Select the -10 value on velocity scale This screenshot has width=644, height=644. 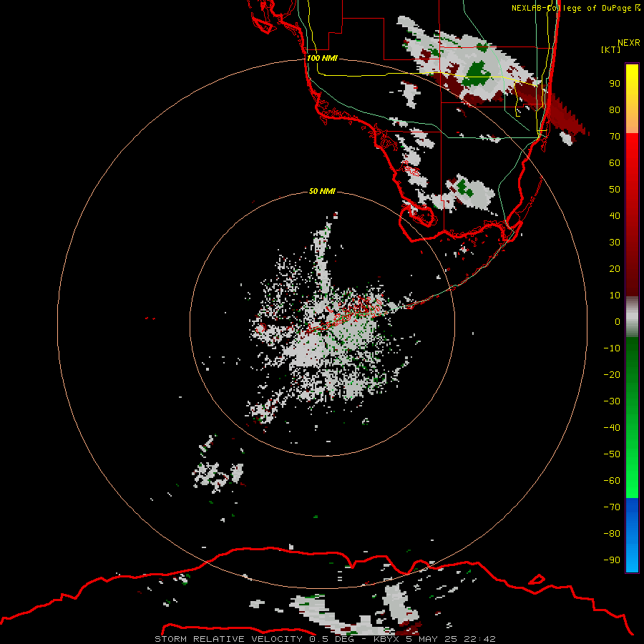pyautogui.click(x=612, y=348)
